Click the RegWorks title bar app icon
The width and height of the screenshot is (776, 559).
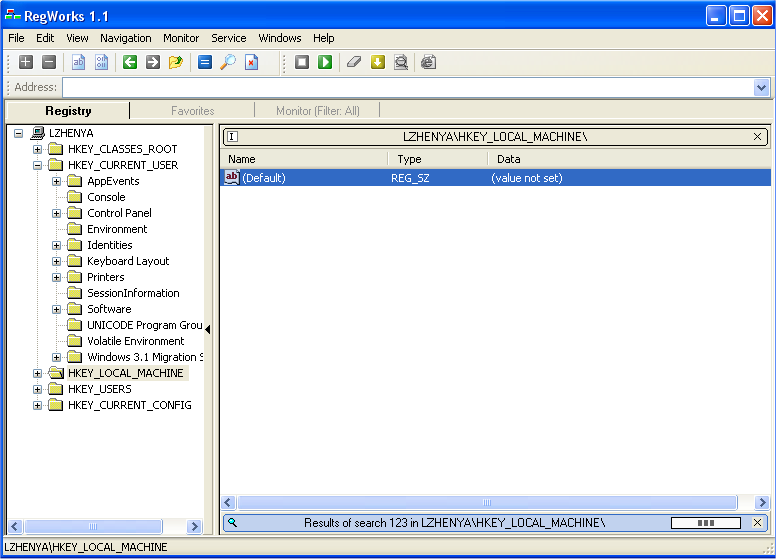pos(12,16)
